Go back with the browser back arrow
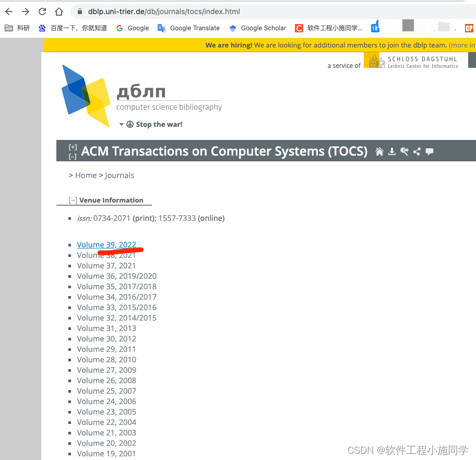The width and height of the screenshot is (476, 460). click(x=9, y=11)
